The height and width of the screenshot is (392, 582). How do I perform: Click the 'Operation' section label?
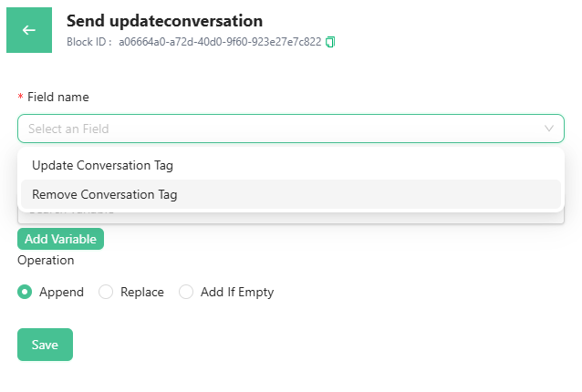[46, 260]
